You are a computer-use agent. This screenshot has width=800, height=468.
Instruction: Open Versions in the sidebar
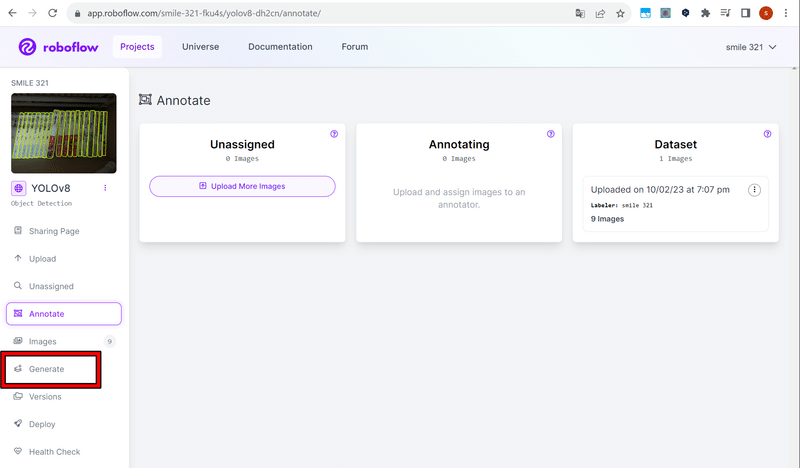64,397
